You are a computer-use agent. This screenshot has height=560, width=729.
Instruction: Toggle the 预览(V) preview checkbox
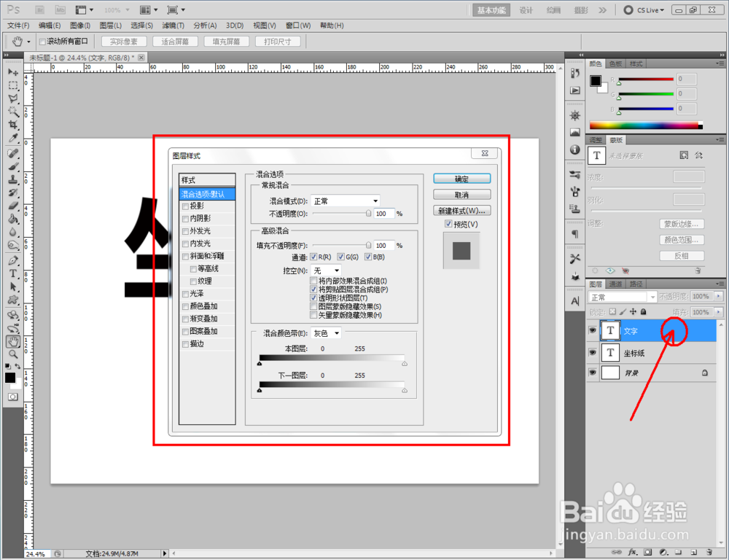tap(450, 224)
